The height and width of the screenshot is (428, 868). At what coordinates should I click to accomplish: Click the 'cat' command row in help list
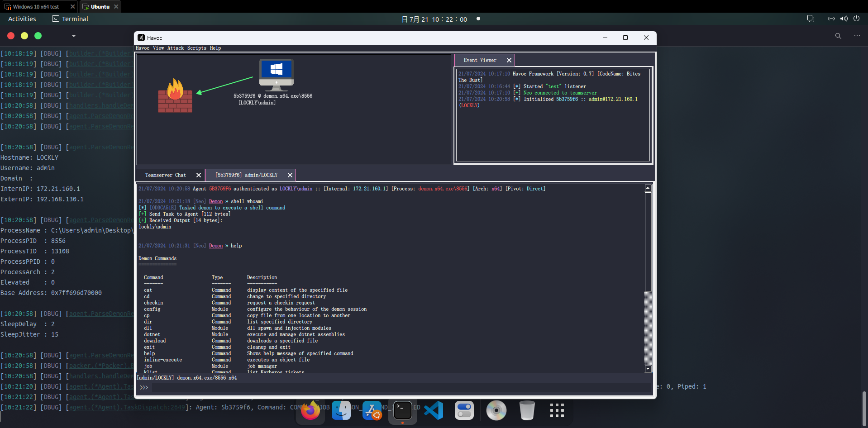pos(246,290)
